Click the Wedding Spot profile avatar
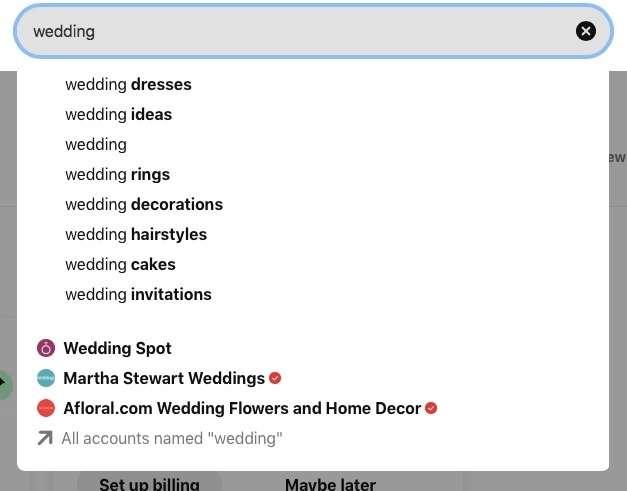627x491 pixels. 45,348
